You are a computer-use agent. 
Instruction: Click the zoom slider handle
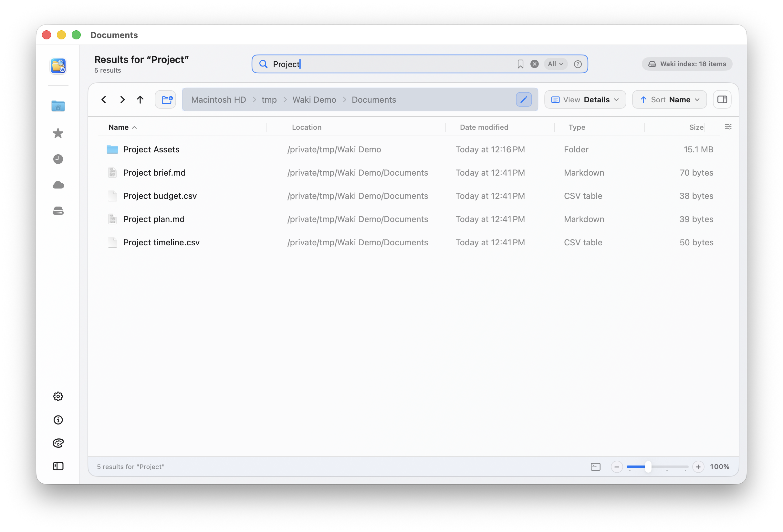coord(648,467)
